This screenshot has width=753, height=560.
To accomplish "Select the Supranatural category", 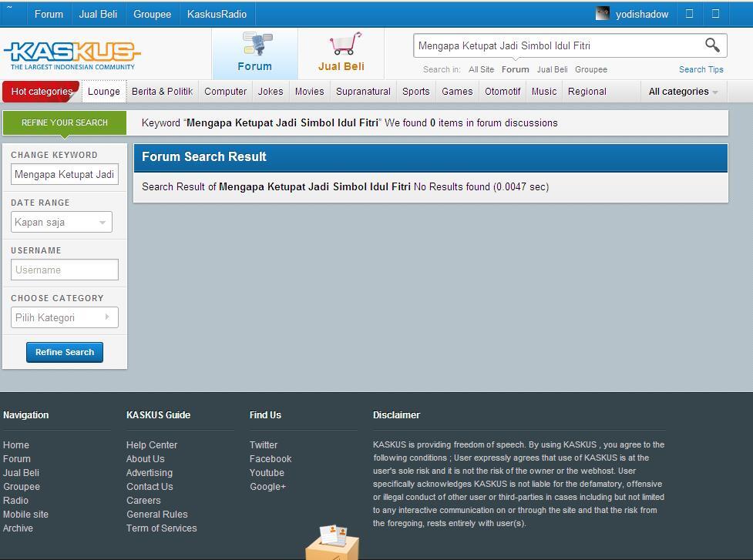I will pos(363,91).
